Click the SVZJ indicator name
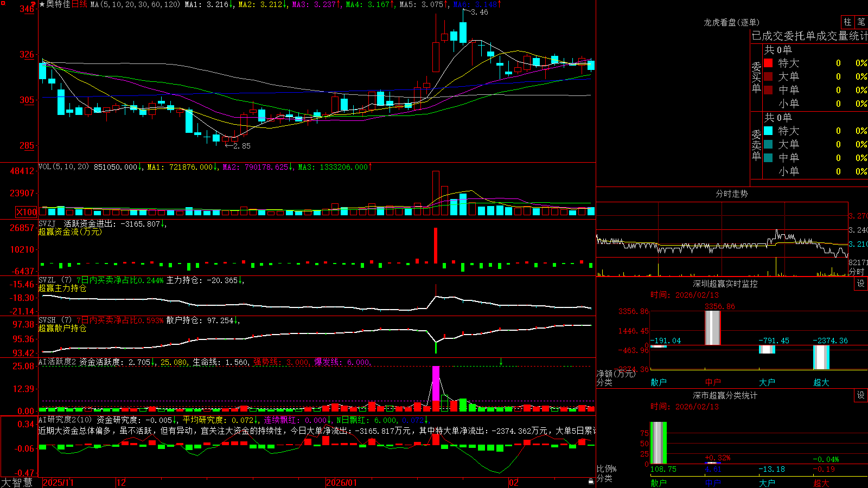 point(47,223)
